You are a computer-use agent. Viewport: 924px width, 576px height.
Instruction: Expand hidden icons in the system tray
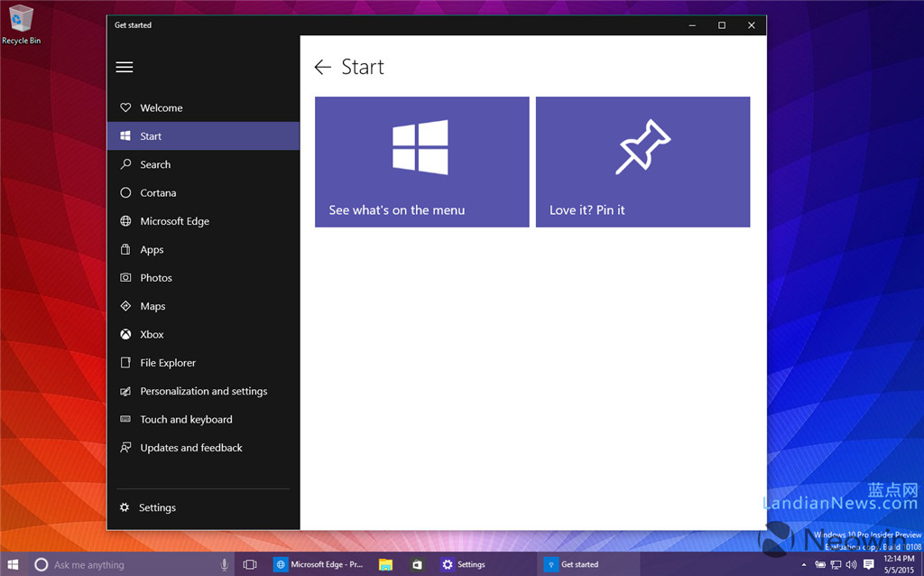[806, 563]
